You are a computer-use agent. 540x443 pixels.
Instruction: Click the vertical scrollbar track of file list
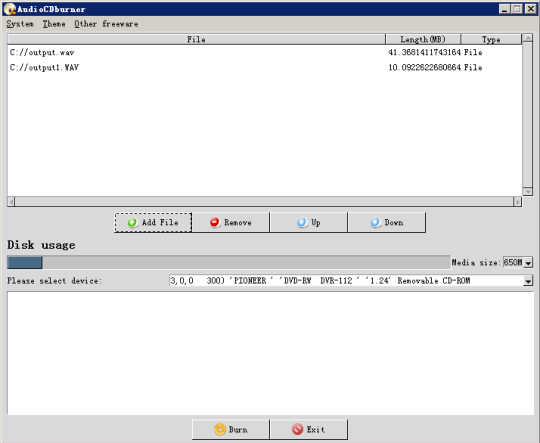(528, 115)
